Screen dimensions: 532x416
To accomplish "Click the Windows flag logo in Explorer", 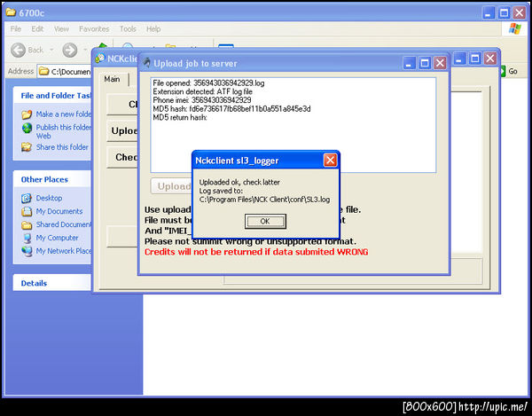I will click(514, 29).
